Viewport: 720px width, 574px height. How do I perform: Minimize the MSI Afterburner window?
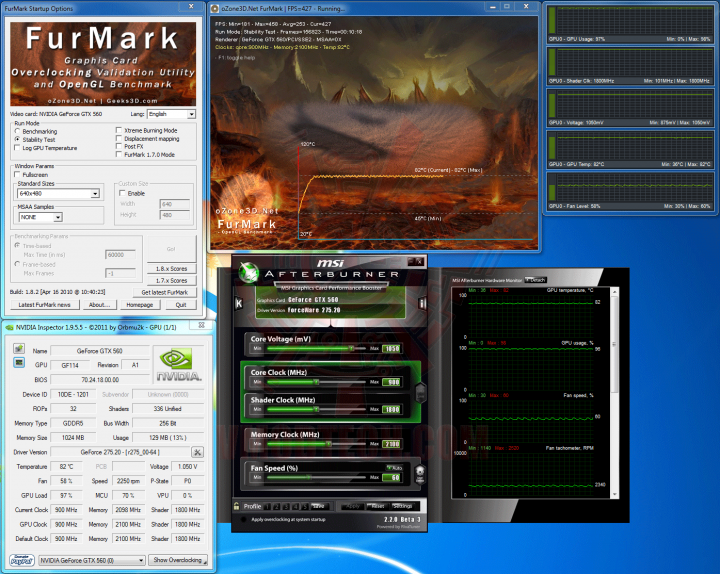411,261
